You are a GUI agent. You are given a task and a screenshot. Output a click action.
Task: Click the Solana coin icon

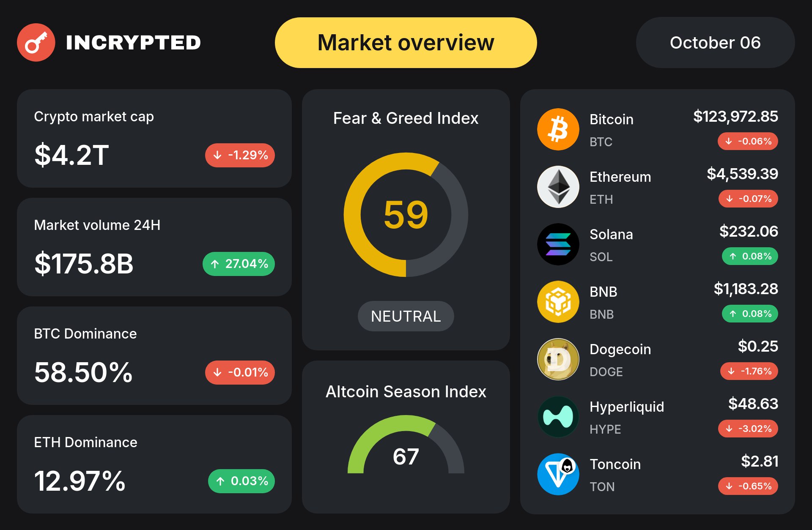point(558,244)
